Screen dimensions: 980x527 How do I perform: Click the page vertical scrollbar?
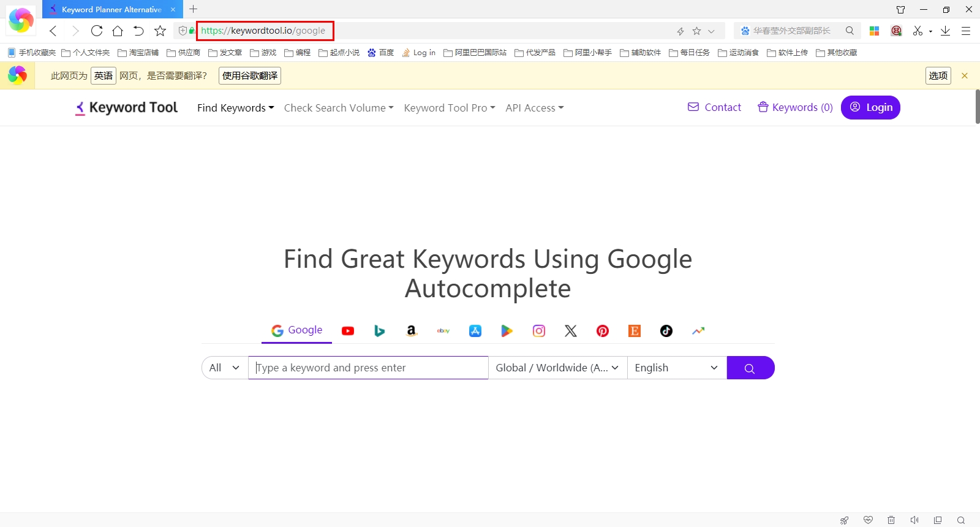[978, 107]
